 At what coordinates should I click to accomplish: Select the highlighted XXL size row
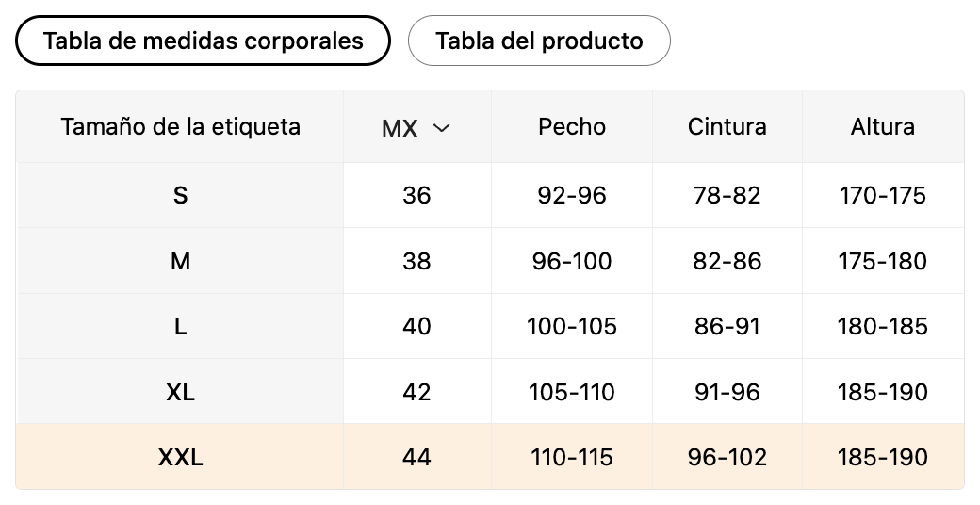click(x=490, y=457)
